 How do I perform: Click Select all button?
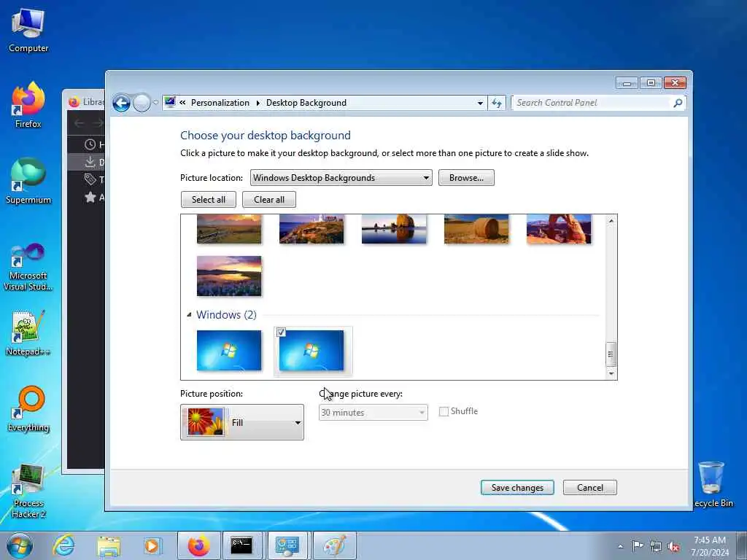coord(208,200)
